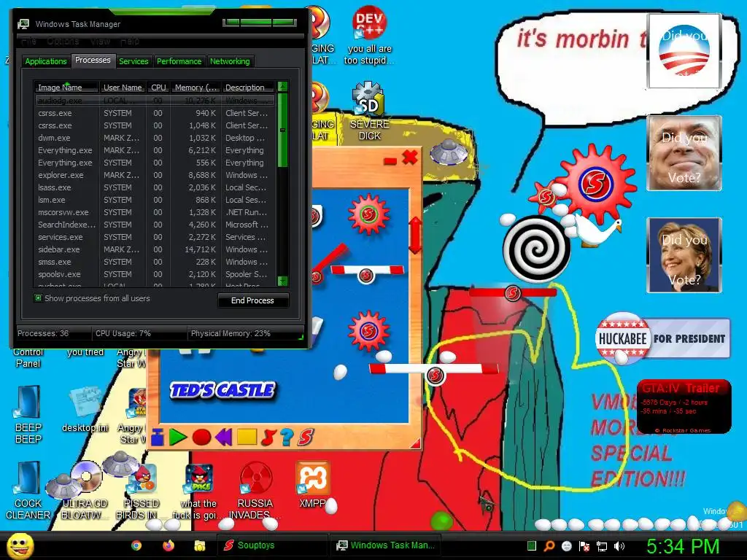Select the spoolsv.exe process row
This screenshot has height=560, width=747.
(155, 274)
